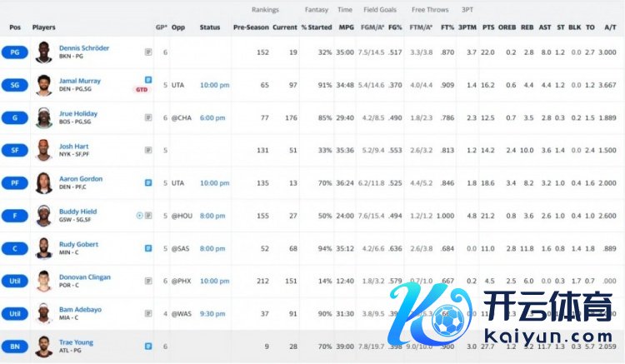
Task: Click the PF roster slot button
Action: [x=15, y=182]
